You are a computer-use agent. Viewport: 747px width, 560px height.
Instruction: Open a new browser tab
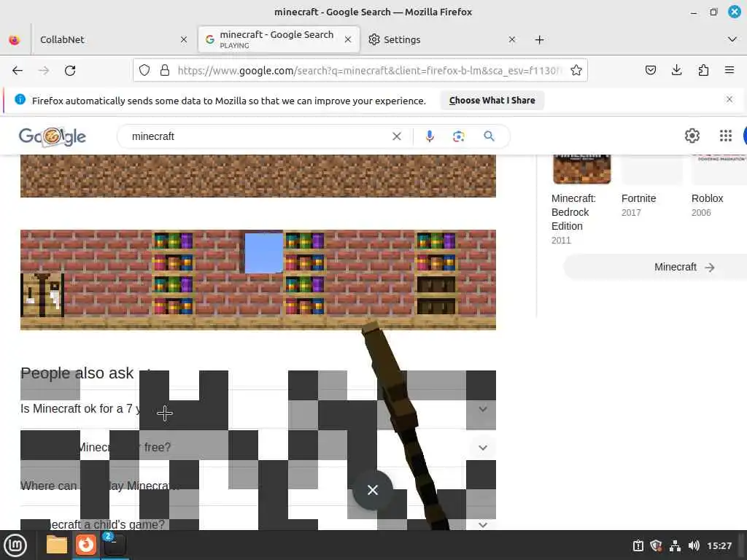[x=539, y=40]
